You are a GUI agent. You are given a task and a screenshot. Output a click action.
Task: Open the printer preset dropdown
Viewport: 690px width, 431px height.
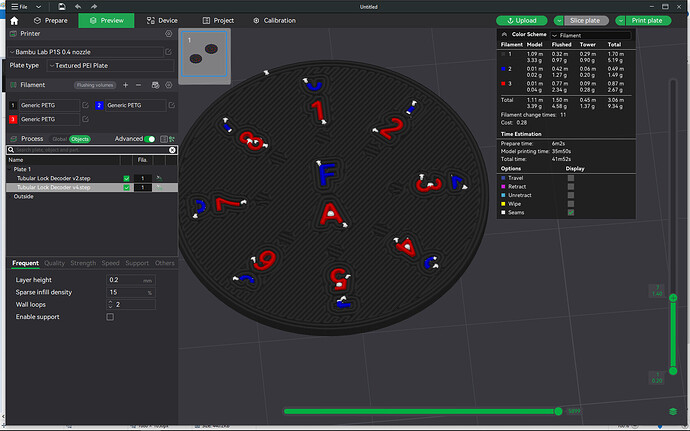[x=86, y=52]
